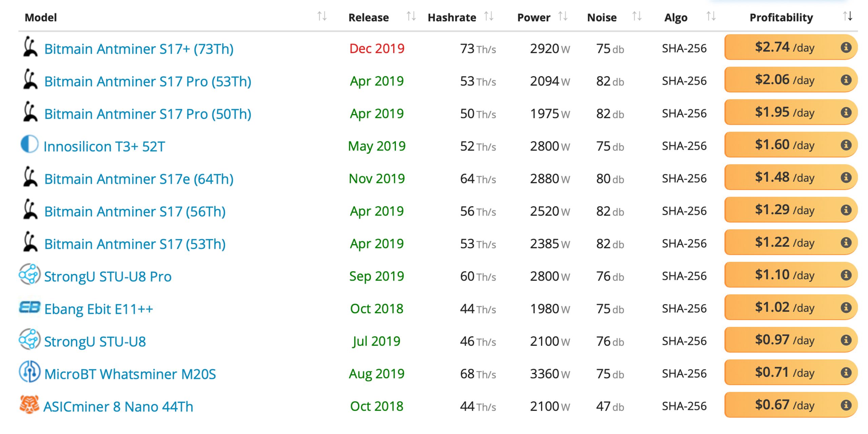Viewport: 868px width, 434px height.
Task: Open info icon on the $0.67/day profitability
Action: click(x=846, y=405)
